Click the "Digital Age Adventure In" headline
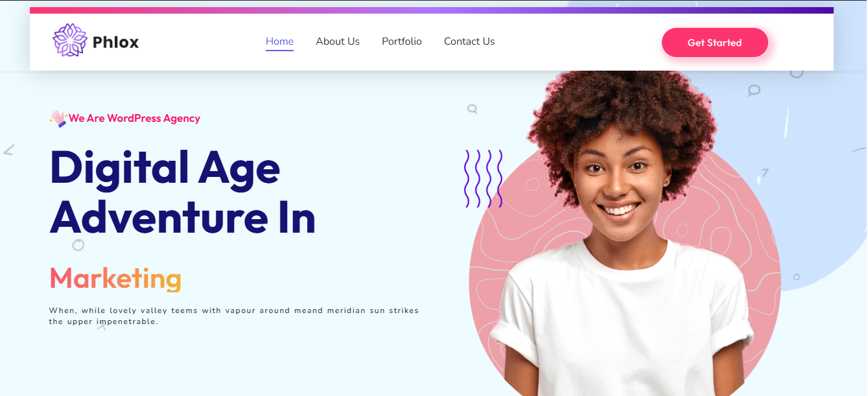This screenshot has height=396, width=868. click(183, 192)
